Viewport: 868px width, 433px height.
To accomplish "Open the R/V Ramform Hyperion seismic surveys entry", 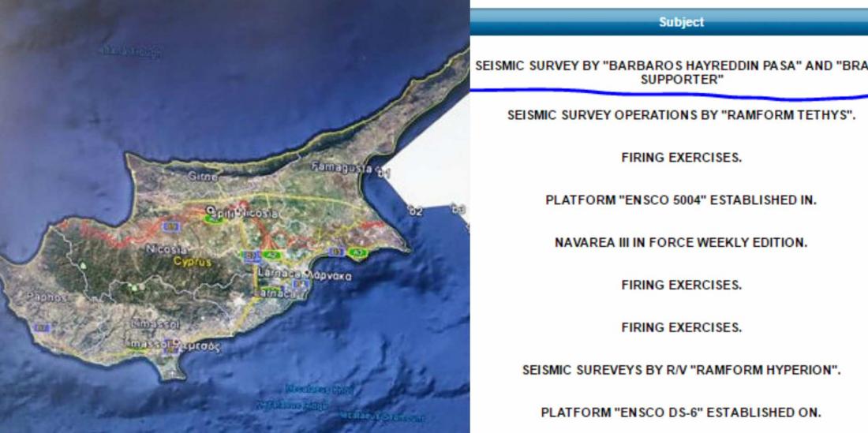I will 681,370.
